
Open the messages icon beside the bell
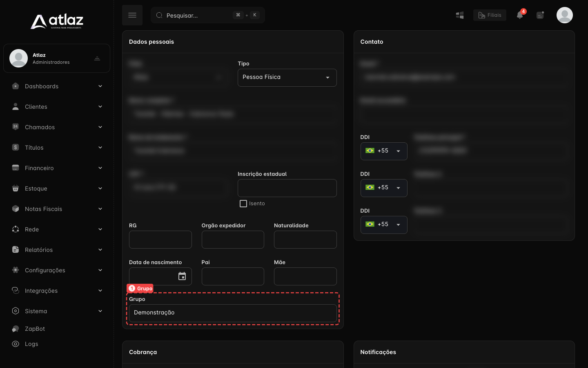click(x=540, y=15)
